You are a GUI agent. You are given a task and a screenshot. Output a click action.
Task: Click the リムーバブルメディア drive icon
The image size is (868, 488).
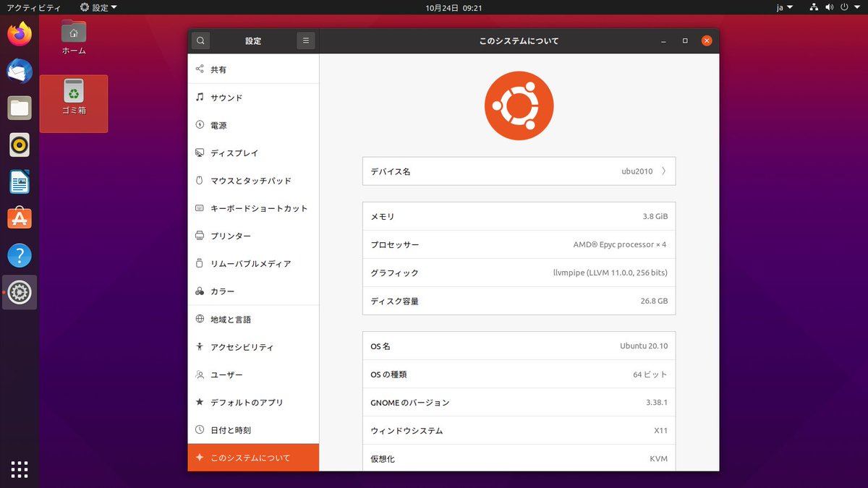(x=200, y=264)
